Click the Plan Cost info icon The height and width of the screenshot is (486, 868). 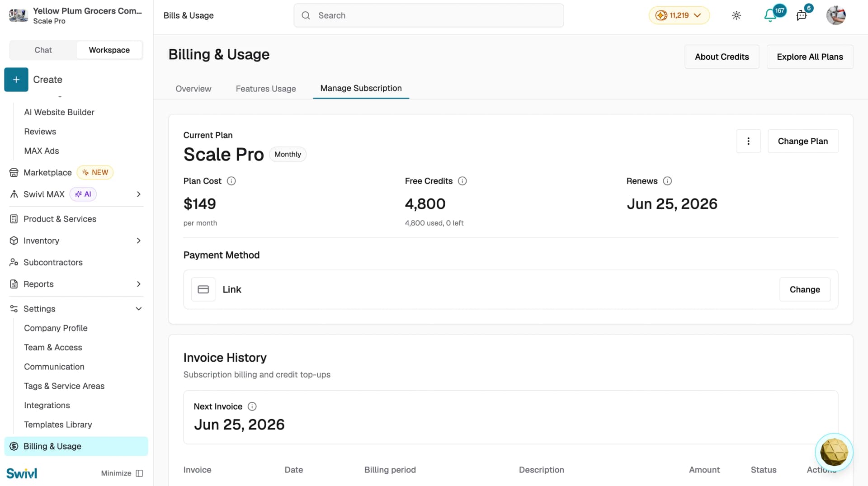(x=231, y=181)
